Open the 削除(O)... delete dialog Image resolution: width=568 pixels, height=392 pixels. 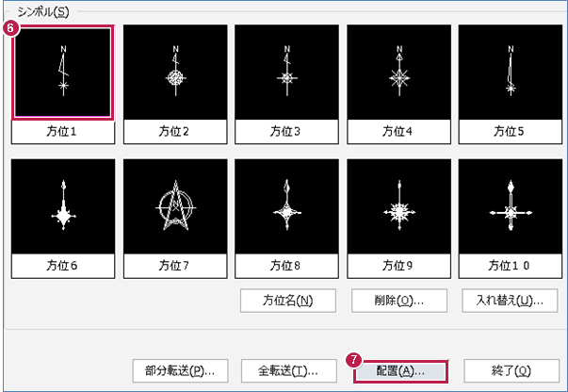pyautogui.click(x=399, y=301)
